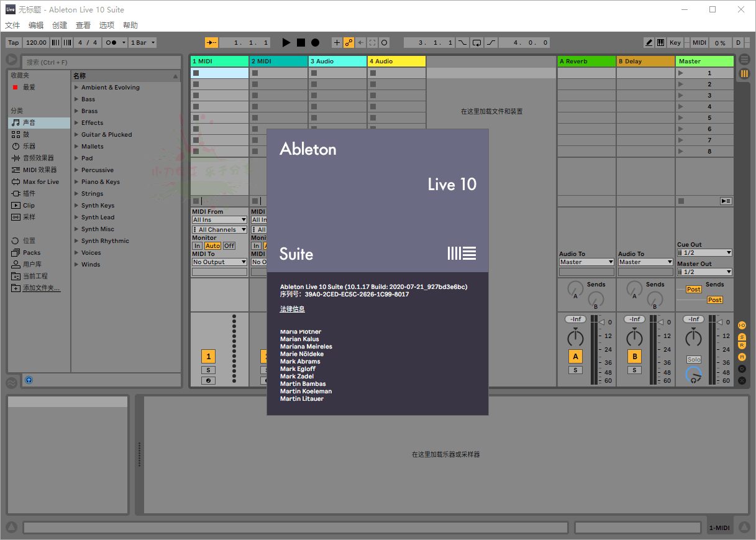Image resolution: width=756 pixels, height=540 pixels.
Task: Open the 帮助 menu
Action: (x=130, y=25)
